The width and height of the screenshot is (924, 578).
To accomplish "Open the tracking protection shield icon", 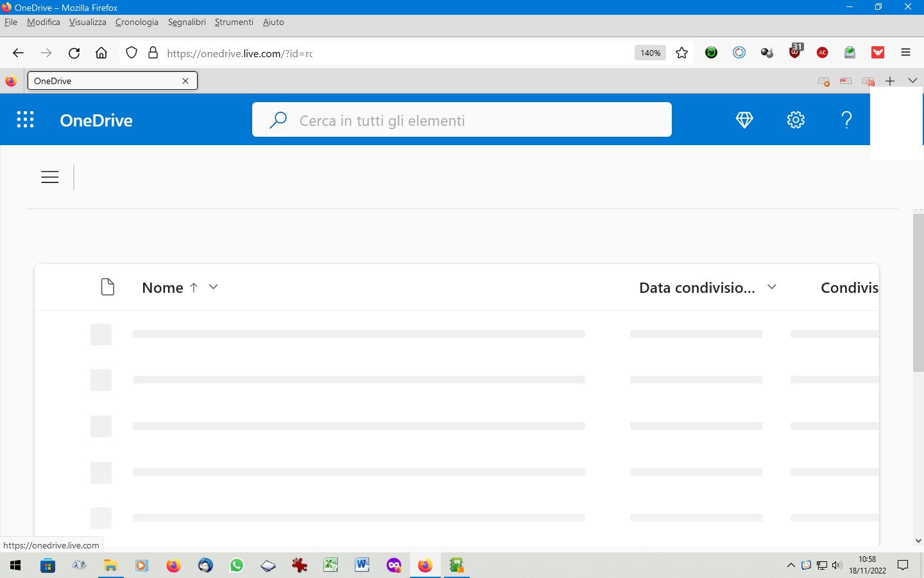I will click(132, 53).
